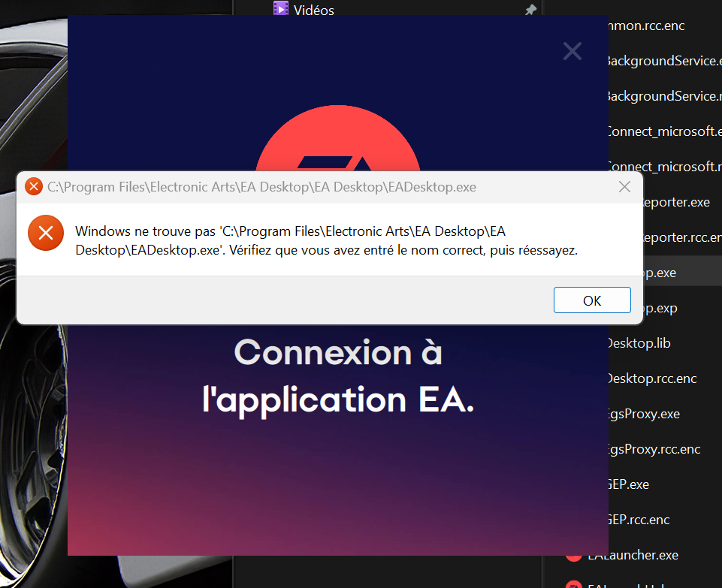The height and width of the screenshot is (588, 722).
Task: Click the EADesktop.exe path in dialog title
Action: pyautogui.click(x=261, y=187)
